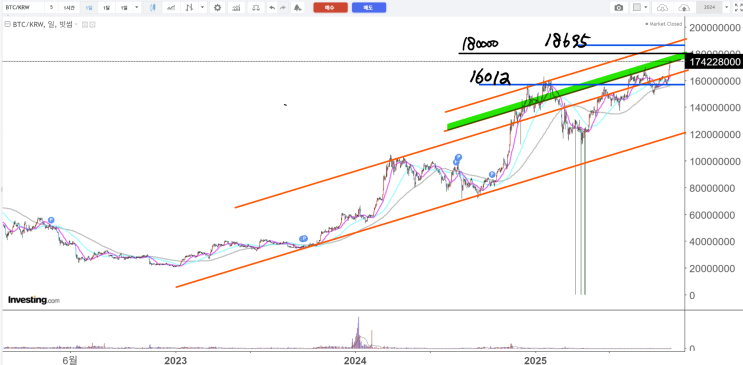Click the chart layout square icon

point(637,8)
